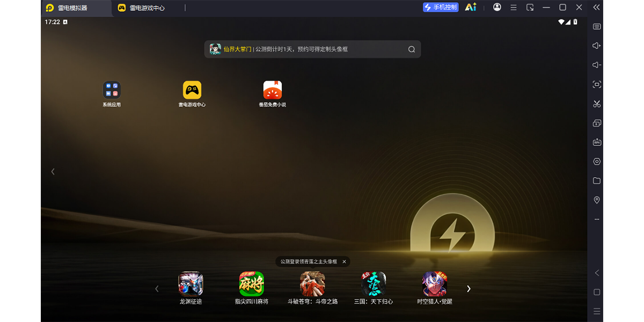This screenshot has height=322, width=644.
Task: Maximize the emulator window
Action: (x=562, y=8)
